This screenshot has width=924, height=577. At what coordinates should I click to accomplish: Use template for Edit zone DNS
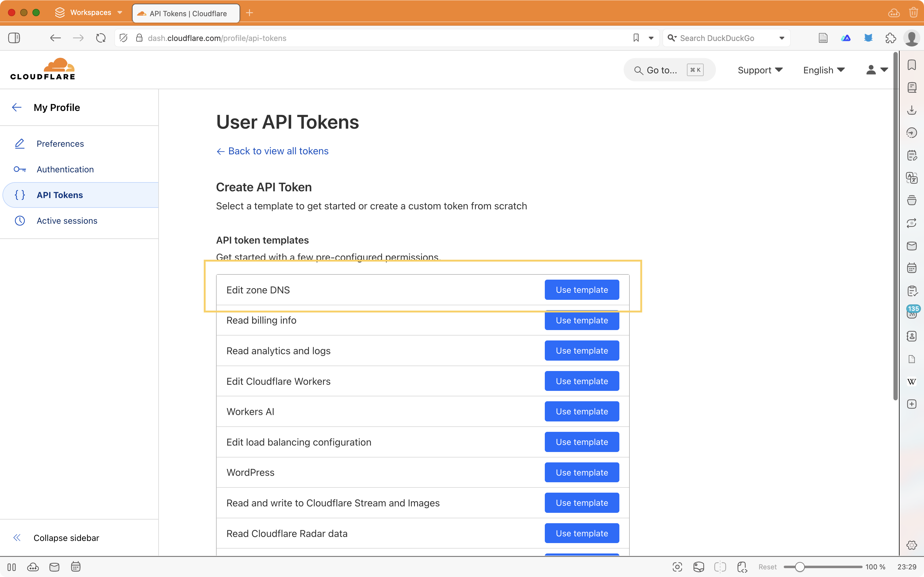point(581,290)
